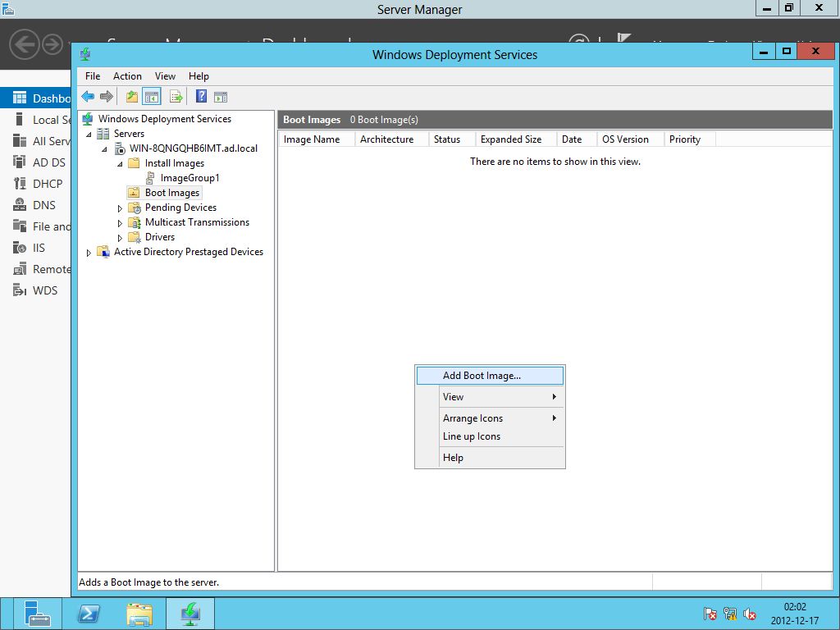Open the Help menu in menu bar
Image resolution: width=840 pixels, height=630 pixels.
[199, 76]
